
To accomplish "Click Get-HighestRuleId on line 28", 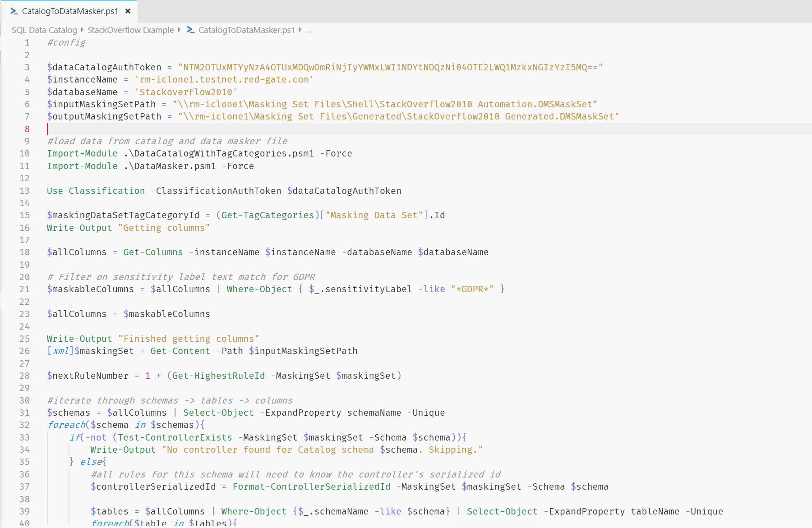I will coord(218,376).
